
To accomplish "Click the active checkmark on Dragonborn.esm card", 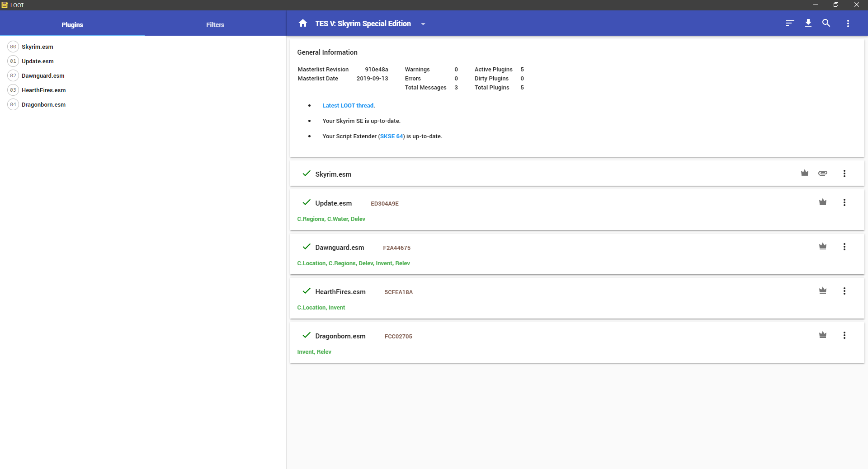I will click(x=307, y=335).
